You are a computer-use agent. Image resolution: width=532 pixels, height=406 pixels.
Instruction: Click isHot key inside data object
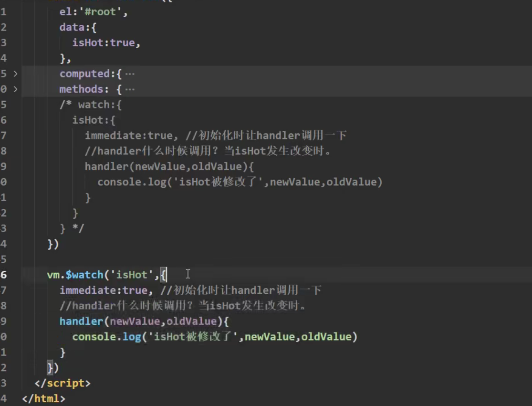(x=87, y=43)
